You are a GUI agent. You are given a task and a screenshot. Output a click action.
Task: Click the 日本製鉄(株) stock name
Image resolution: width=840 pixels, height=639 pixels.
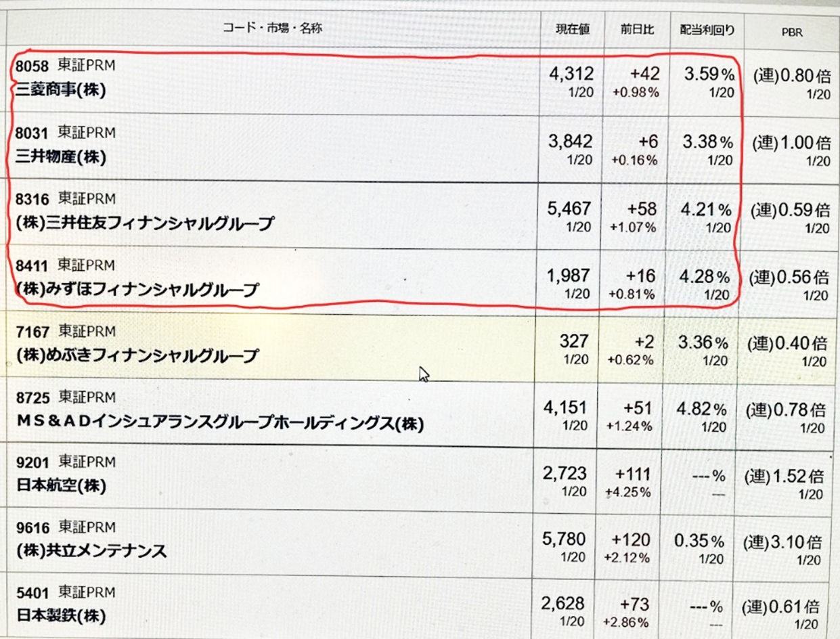coord(60,617)
